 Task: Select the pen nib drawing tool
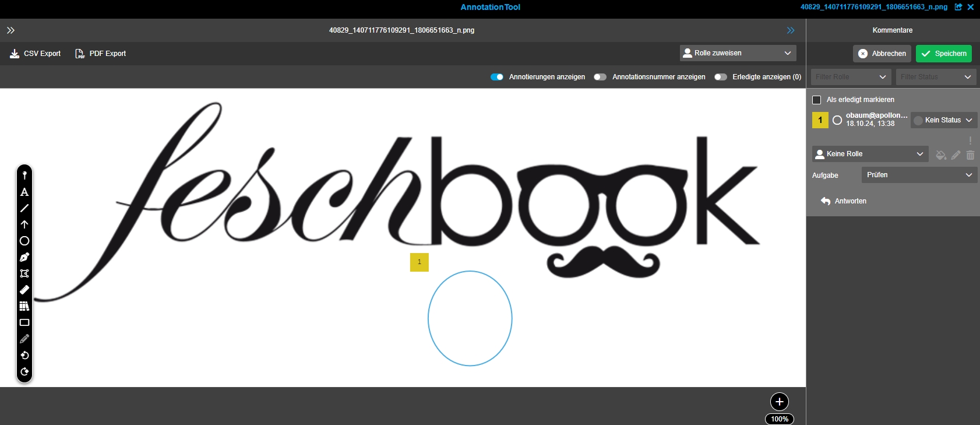24,257
